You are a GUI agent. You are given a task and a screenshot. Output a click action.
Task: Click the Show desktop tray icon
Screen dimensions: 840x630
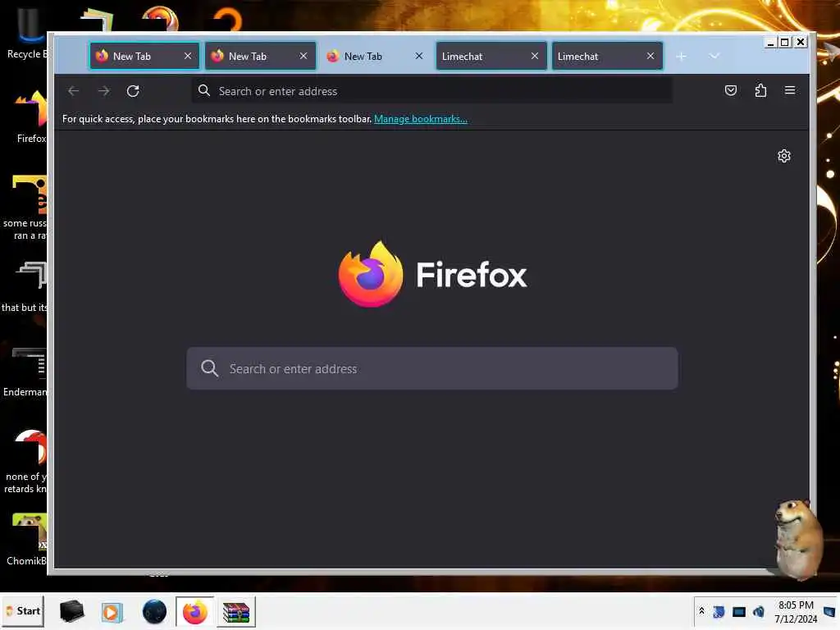pos(830,611)
